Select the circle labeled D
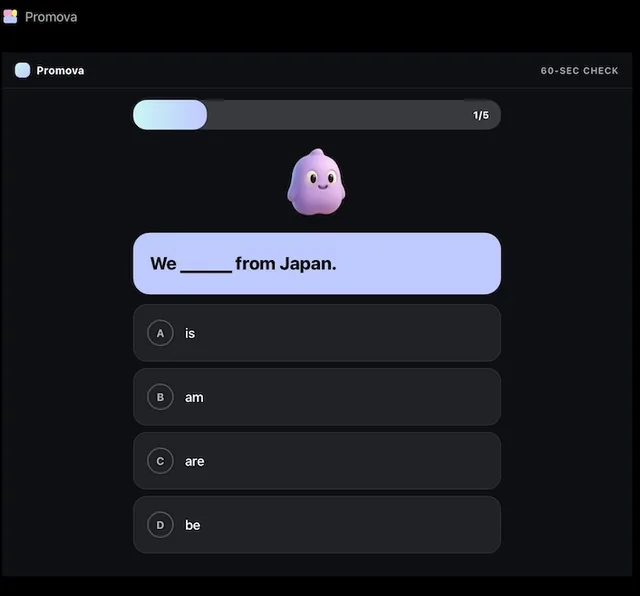Viewport: 640px width, 596px height. pyautogui.click(x=160, y=525)
